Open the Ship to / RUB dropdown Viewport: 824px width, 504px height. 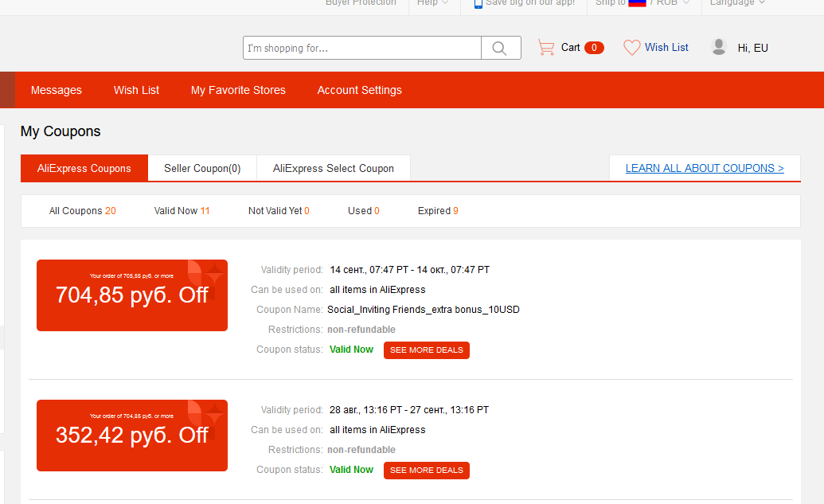coord(642,3)
